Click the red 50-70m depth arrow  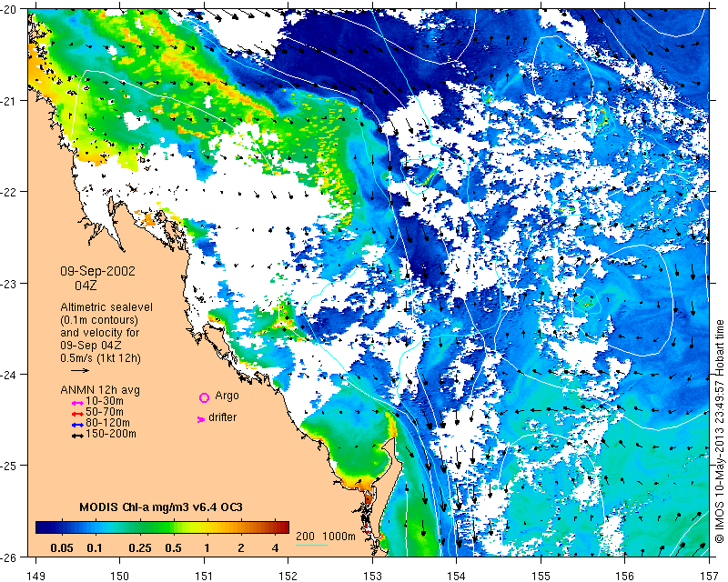[77, 414]
